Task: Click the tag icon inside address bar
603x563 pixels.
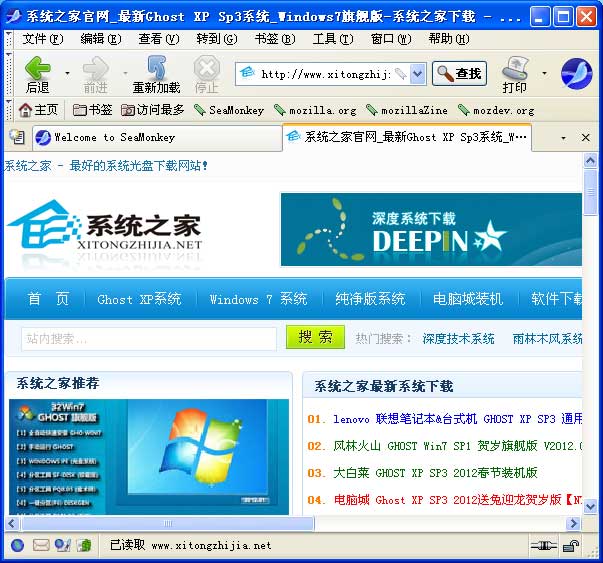Action: 401,73
